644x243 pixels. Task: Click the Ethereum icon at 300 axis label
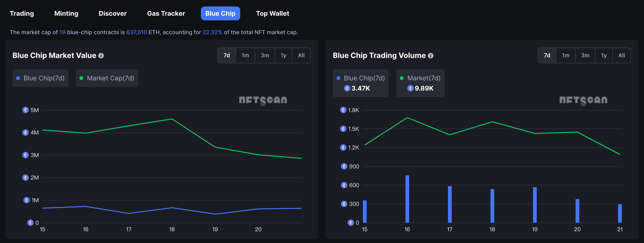coord(344,204)
